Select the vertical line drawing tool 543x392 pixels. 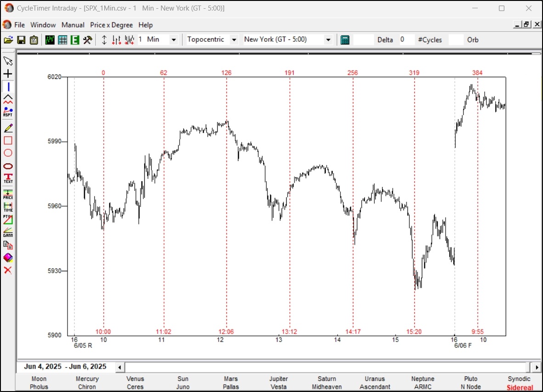(x=7, y=87)
